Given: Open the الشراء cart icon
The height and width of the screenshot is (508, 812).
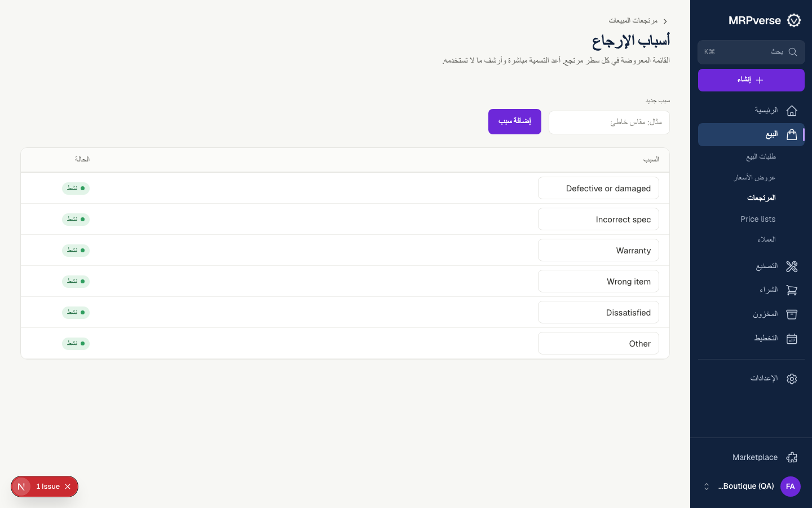Looking at the screenshot, I should tap(792, 290).
